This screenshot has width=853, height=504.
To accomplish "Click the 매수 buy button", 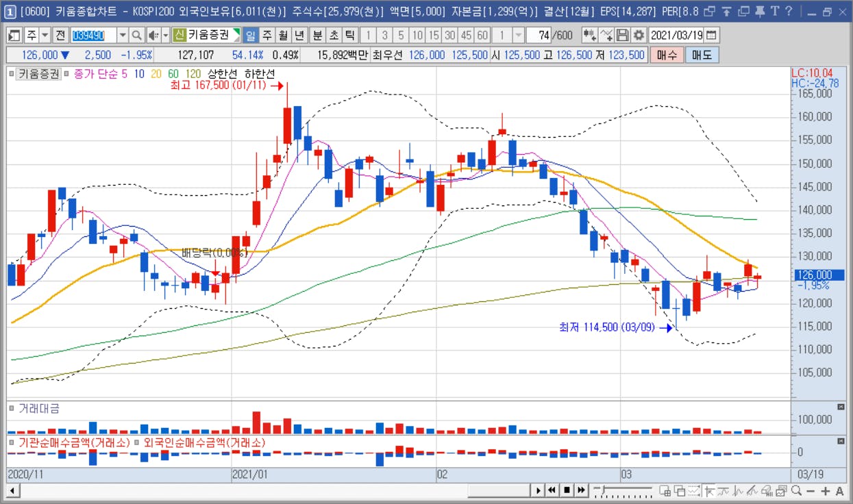I will click(667, 55).
